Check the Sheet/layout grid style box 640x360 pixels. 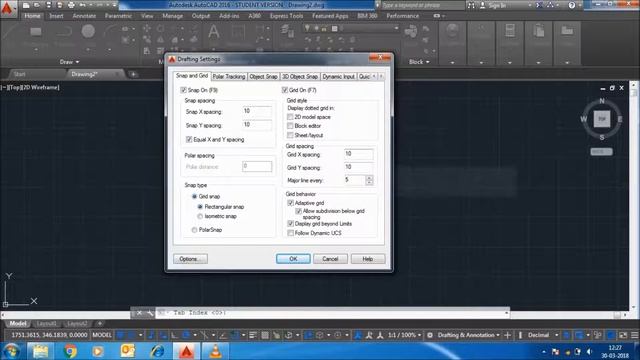click(290, 135)
